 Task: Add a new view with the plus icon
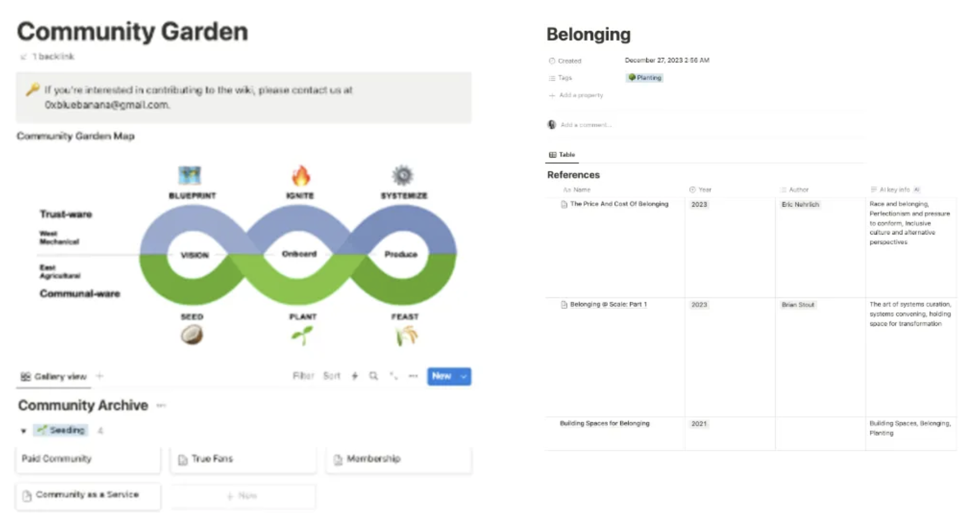tap(100, 376)
